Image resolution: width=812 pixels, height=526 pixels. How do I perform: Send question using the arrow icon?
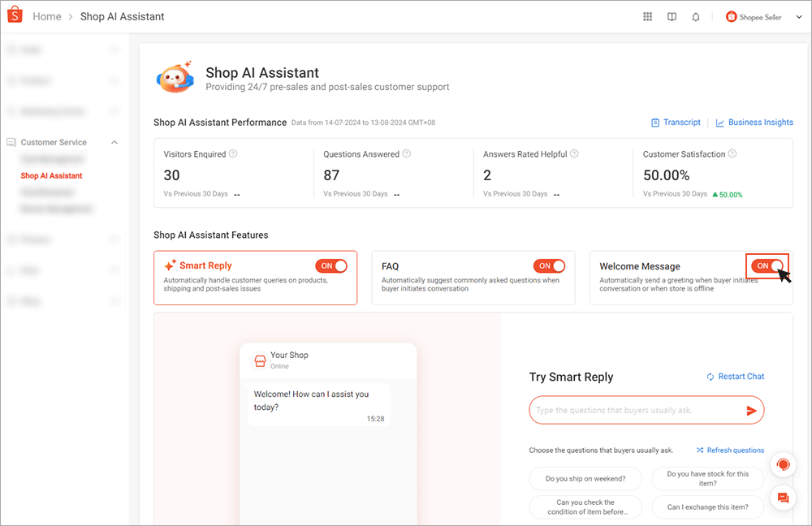753,410
